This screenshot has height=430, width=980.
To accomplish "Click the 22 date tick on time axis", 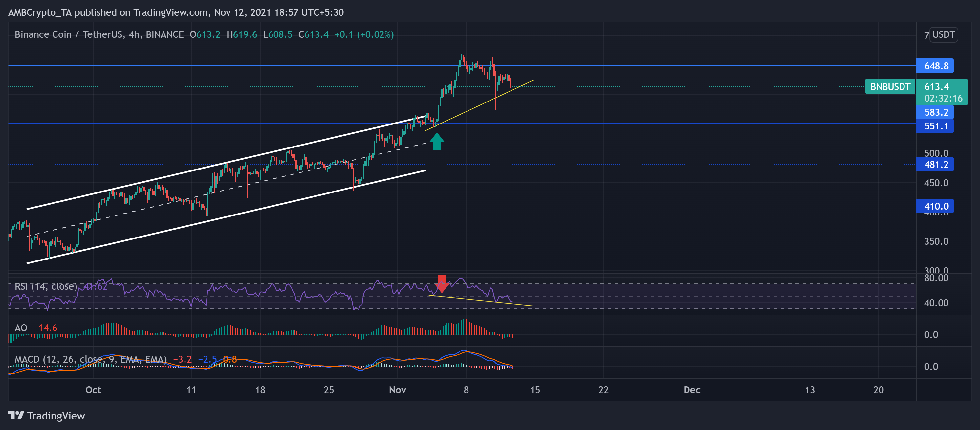I will pyautogui.click(x=603, y=390).
